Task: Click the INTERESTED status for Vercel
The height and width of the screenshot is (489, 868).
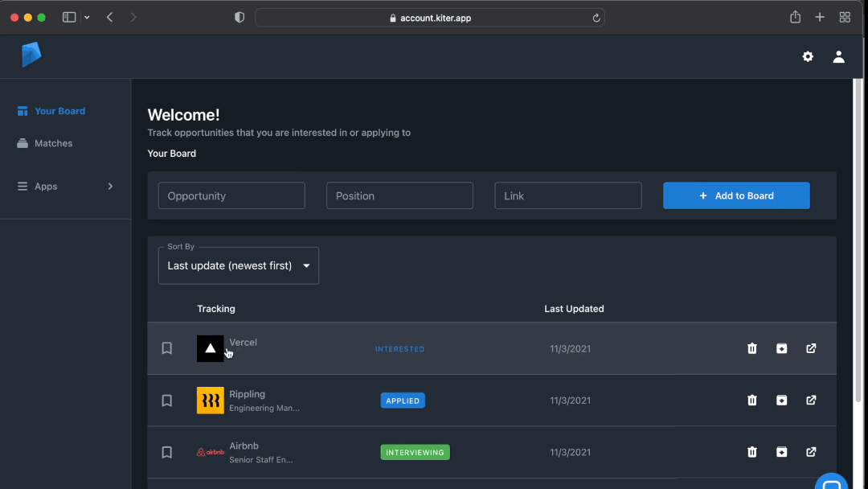Action: pyautogui.click(x=399, y=349)
